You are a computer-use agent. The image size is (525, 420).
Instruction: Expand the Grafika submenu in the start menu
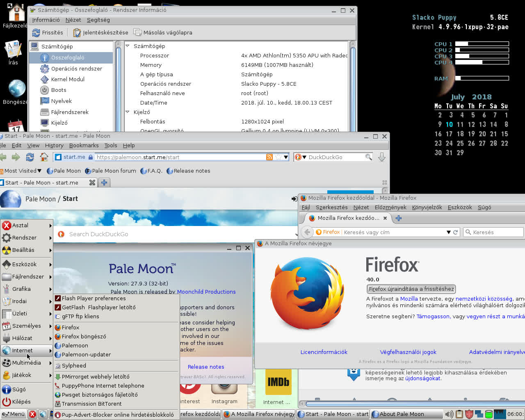pos(27,289)
